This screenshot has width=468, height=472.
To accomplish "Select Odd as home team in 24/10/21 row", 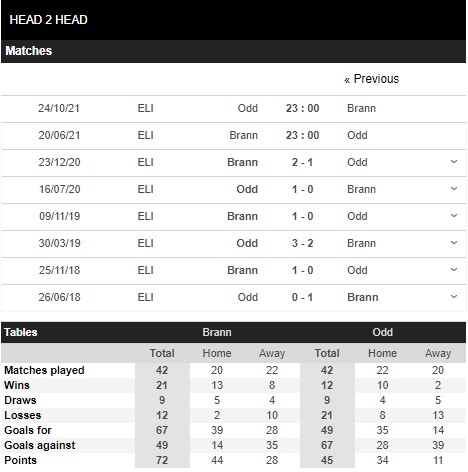I will (x=248, y=108).
